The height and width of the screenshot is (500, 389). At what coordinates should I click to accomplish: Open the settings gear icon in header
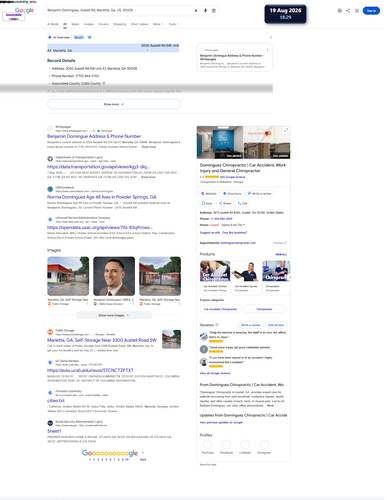339,11
